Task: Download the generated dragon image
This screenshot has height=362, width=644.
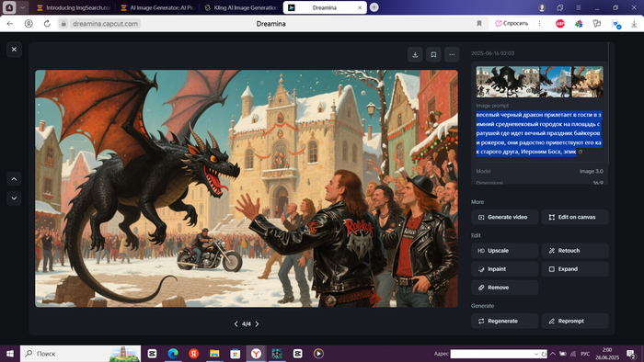Action: click(x=415, y=54)
